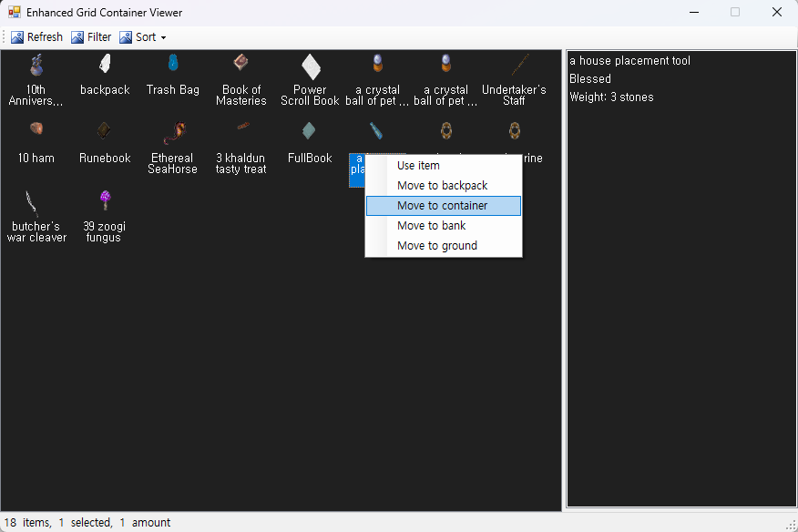This screenshot has width=798, height=532.
Task: Choose Move to backpack menu entry
Action: coord(444,185)
